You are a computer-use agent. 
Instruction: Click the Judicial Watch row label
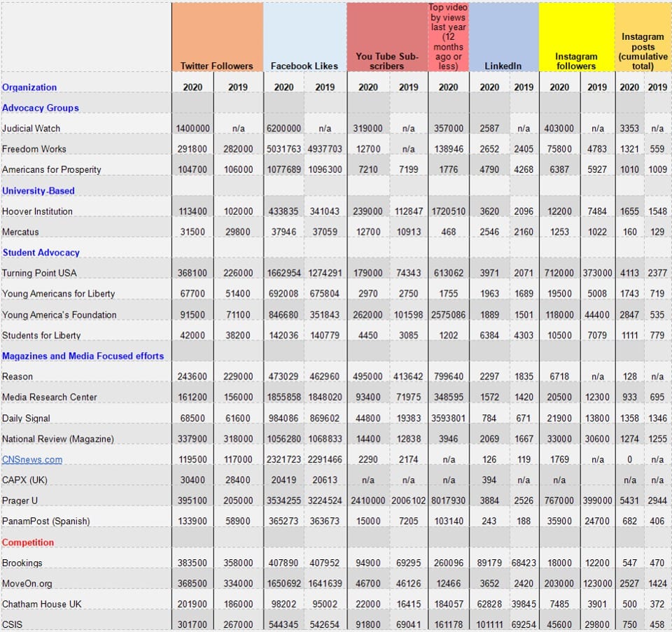tap(31, 128)
